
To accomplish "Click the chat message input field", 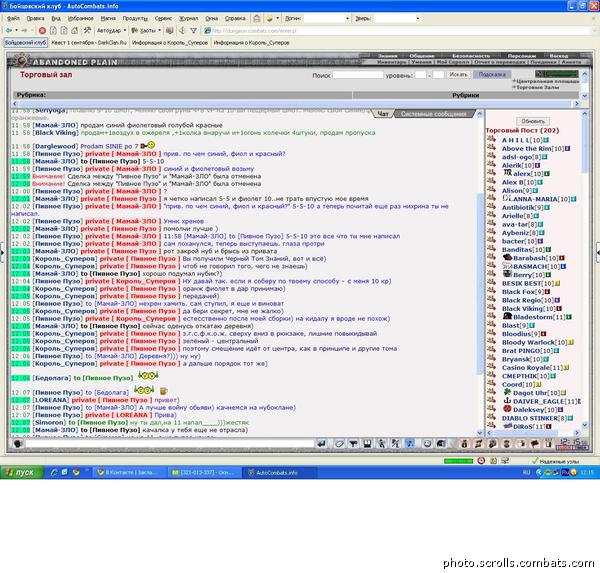I will 170,443.
